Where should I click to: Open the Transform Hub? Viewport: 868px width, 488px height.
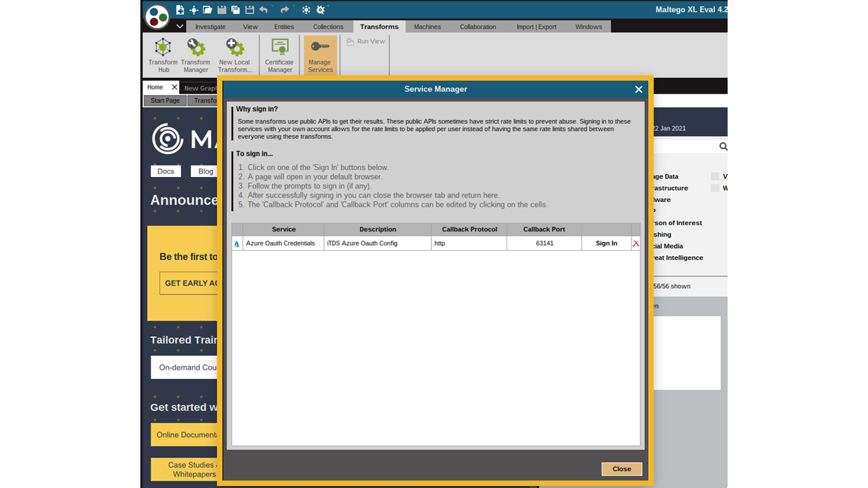(163, 55)
